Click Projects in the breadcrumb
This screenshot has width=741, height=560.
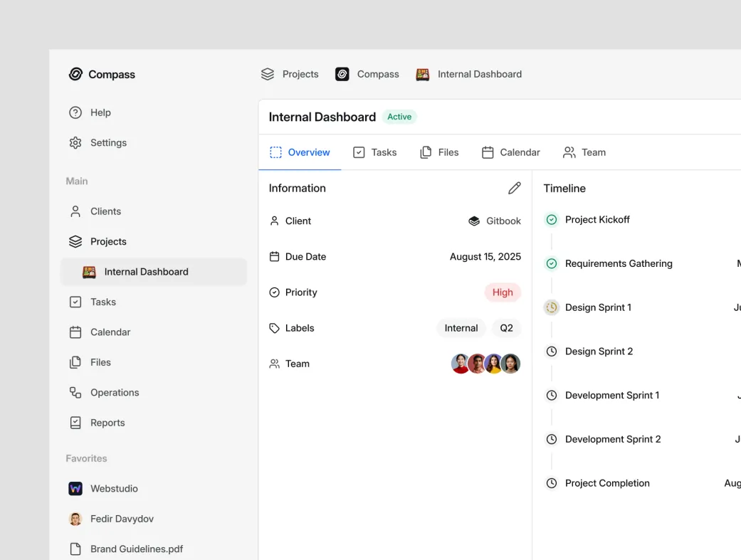pos(290,74)
